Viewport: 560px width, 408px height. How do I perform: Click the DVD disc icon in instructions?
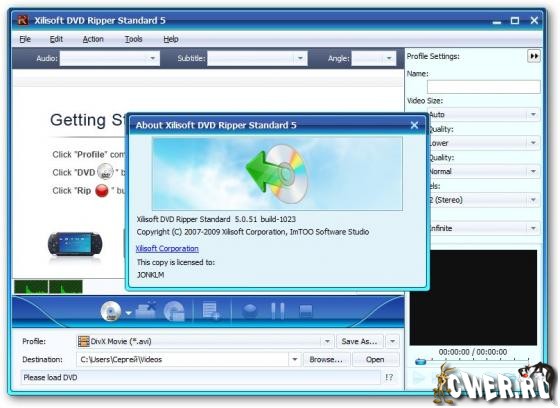(105, 171)
